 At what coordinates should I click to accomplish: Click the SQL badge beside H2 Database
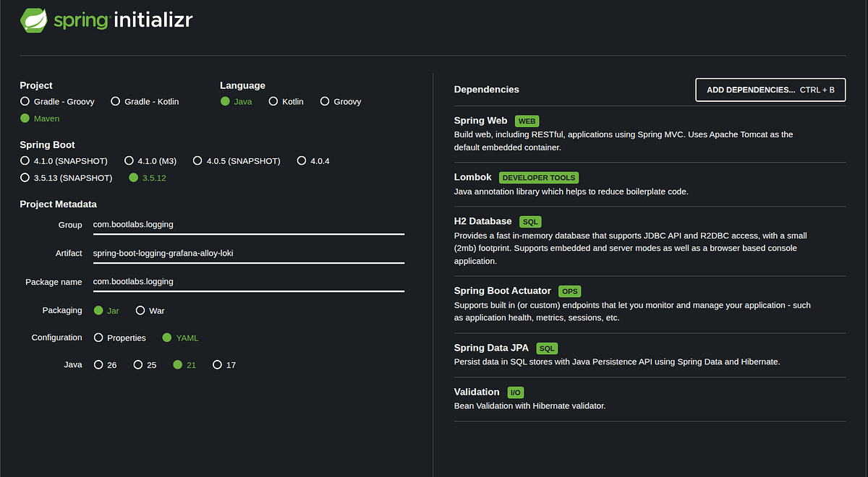tap(530, 222)
